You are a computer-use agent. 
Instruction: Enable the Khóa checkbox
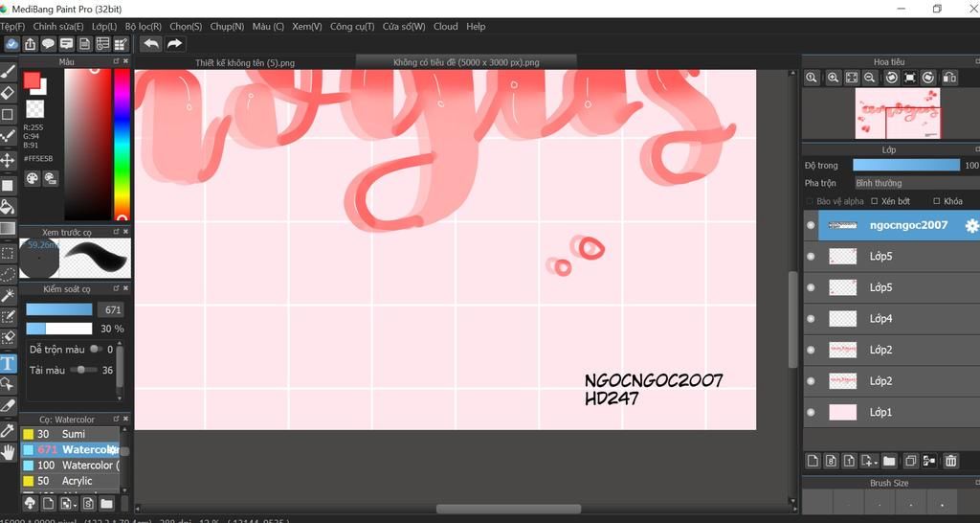tap(936, 201)
